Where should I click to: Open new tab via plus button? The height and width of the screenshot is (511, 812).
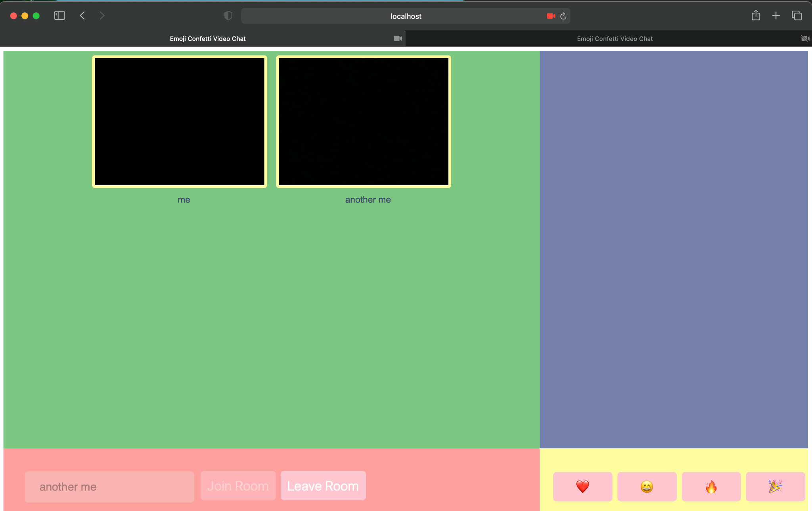tap(776, 16)
